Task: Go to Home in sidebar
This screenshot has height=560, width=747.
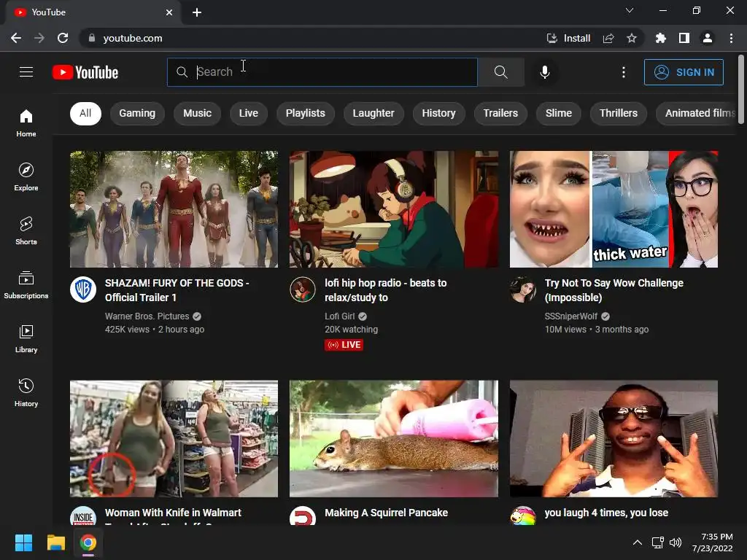Action: 26,123
